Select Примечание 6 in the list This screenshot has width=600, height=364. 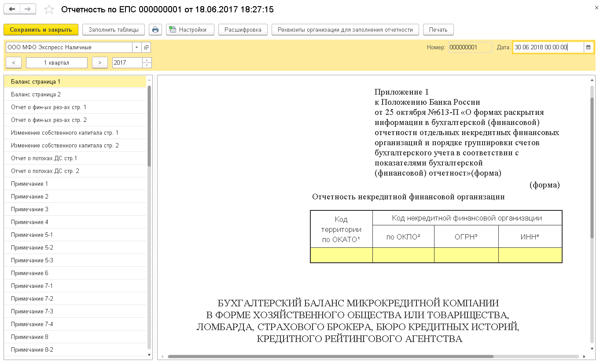(75, 273)
